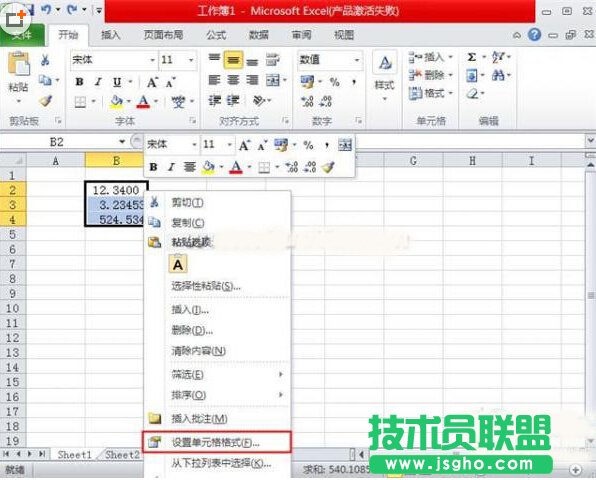Screen dimensions: 596x480
Task: Click text orientation icon in ribbon
Action: pyautogui.click(x=259, y=101)
